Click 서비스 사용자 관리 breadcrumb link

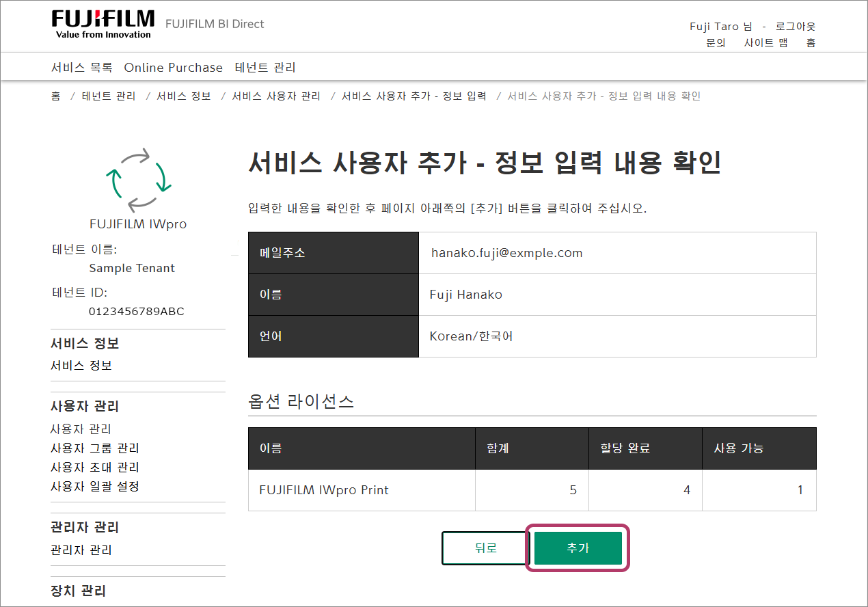(x=276, y=96)
